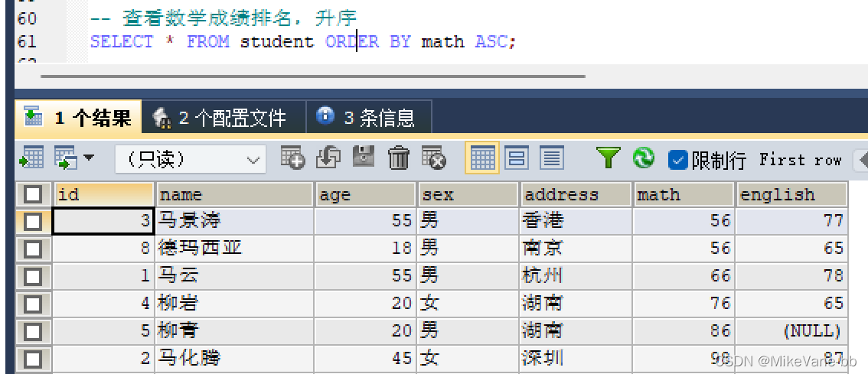Screen dimensions: 868x374
Task: Switch to grid view mode
Action: click(x=482, y=158)
